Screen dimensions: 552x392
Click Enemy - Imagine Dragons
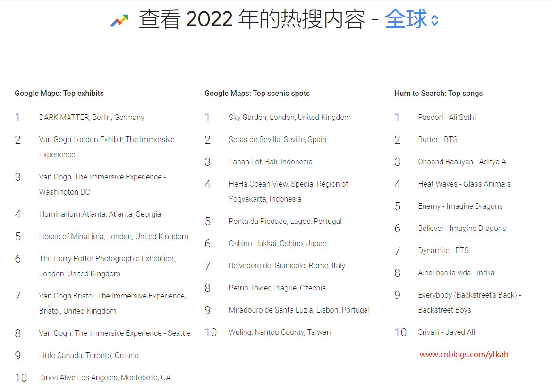click(x=460, y=206)
